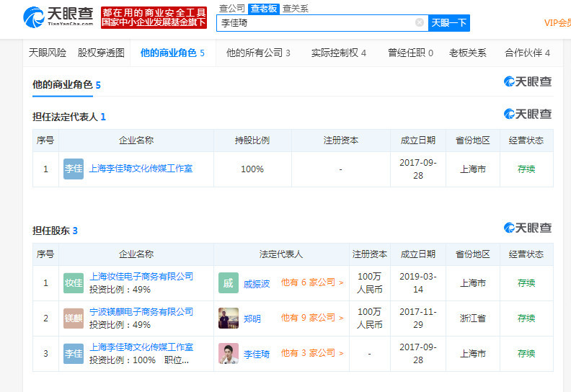The height and width of the screenshot is (392, 571).
Task: Click the 担任法定代表人 1 section heading
Action: click(68, 117)
